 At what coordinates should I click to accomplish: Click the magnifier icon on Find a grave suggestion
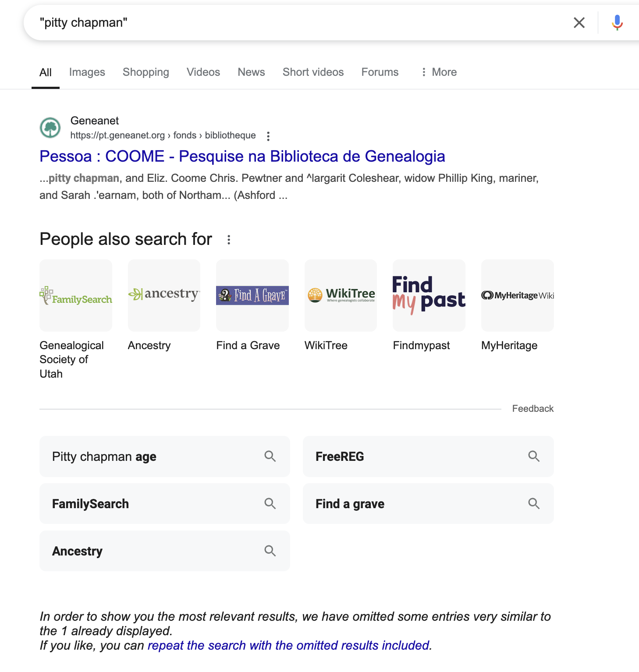[533, 504]
